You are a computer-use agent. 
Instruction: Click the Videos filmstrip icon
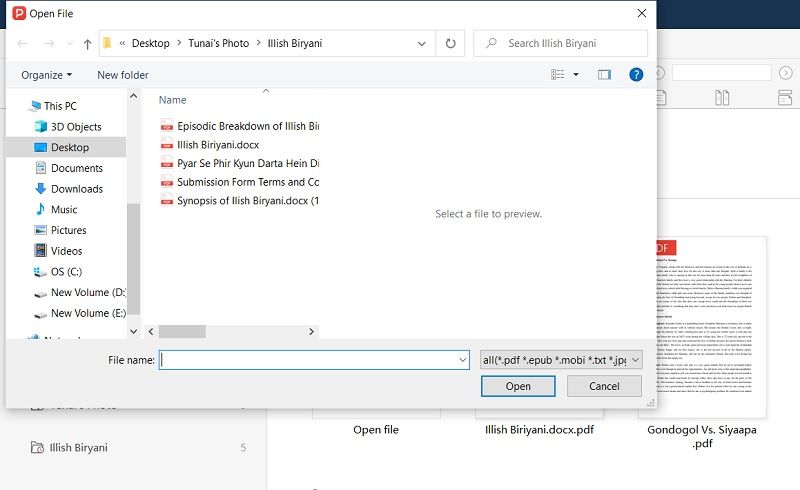(40, 251)
